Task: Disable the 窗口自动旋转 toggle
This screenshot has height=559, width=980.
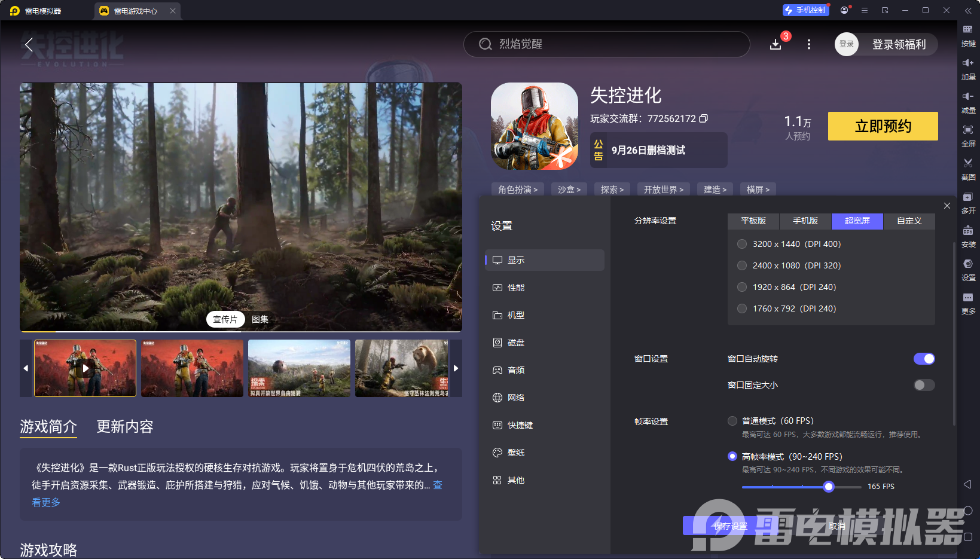Action: coord(924,359)
